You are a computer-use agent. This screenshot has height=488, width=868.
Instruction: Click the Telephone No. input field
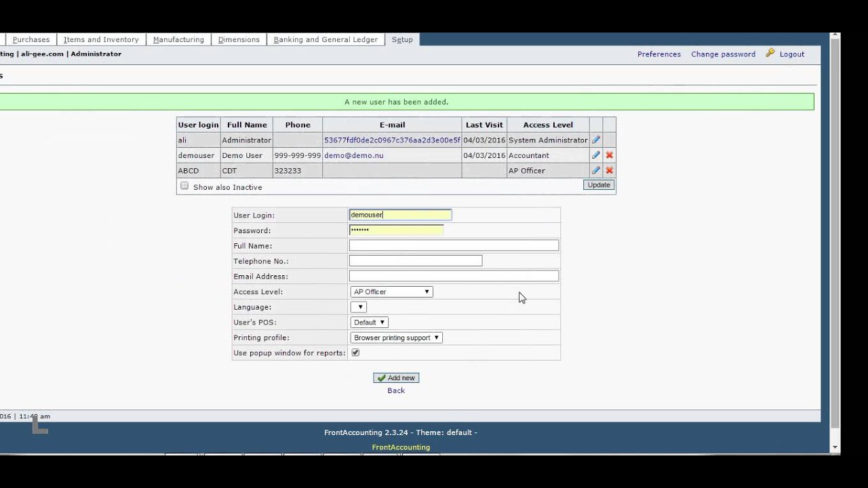416,261
